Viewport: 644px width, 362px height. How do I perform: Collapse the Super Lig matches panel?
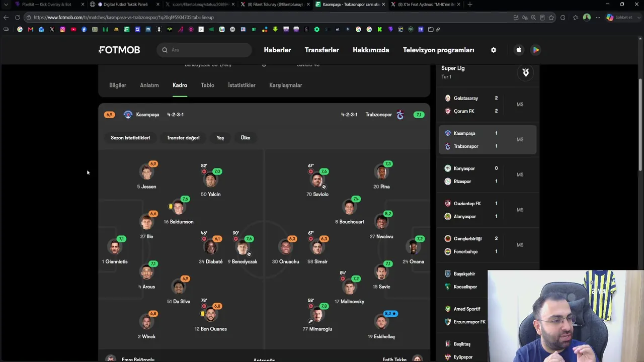coord(526,73)
